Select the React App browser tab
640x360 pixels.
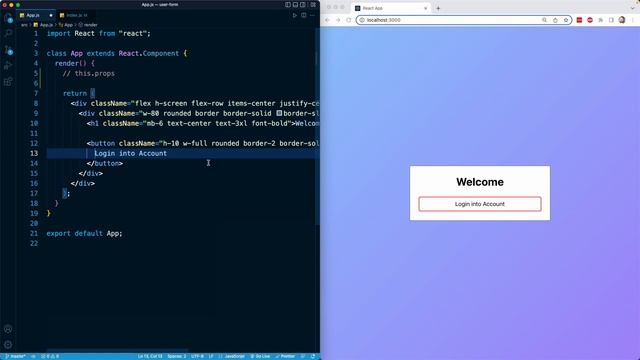(391, 8)
